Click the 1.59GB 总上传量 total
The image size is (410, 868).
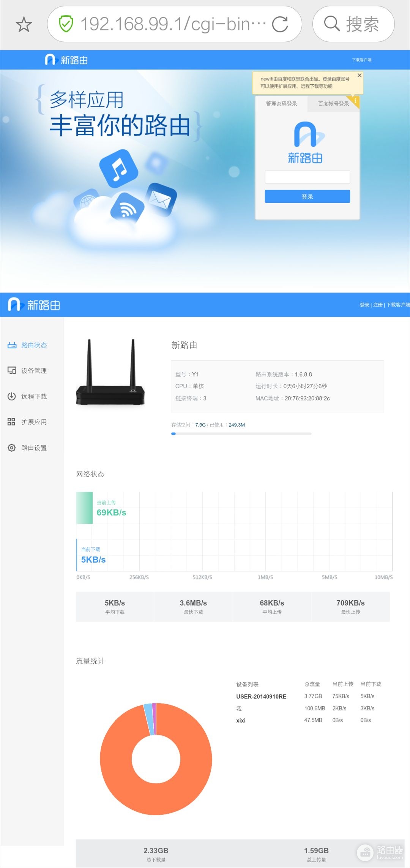(x=316, y=854)
